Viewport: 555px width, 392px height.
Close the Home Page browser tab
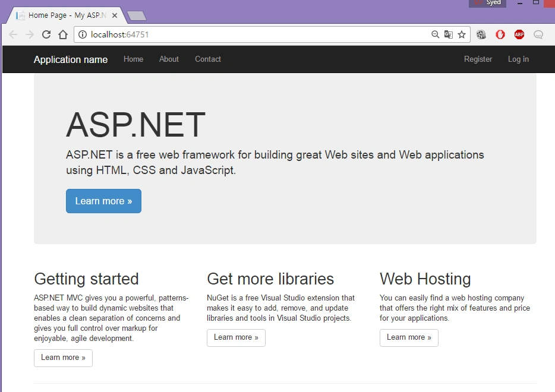(x=114, y=15)
